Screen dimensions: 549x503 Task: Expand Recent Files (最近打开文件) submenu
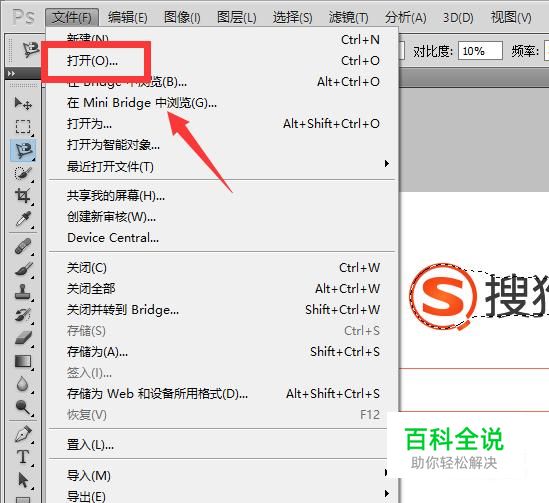(x=223, y=166)
